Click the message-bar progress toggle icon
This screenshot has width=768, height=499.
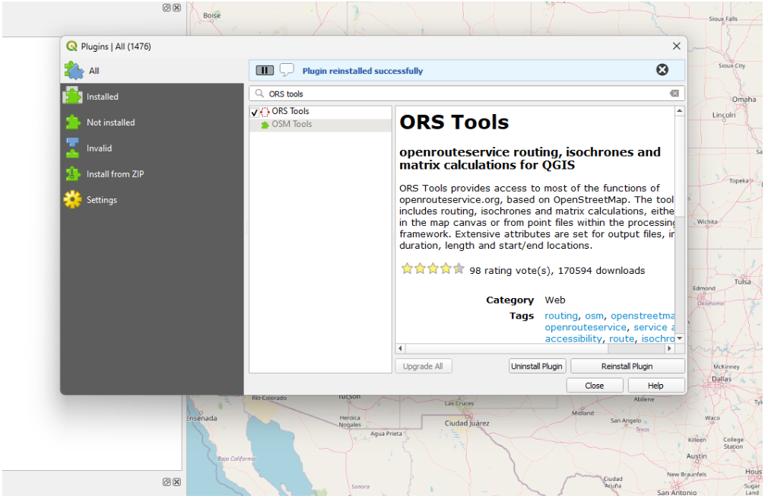coord(265,71)
